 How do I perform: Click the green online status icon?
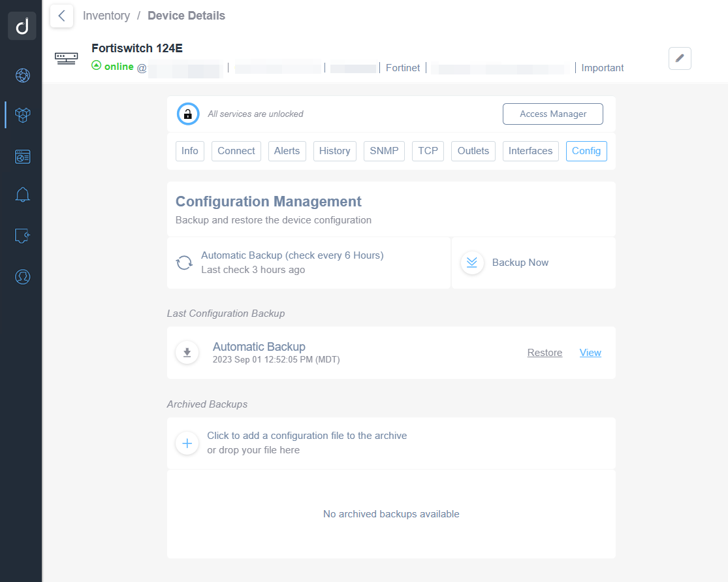pyautogui.click(x=96, y=65)
